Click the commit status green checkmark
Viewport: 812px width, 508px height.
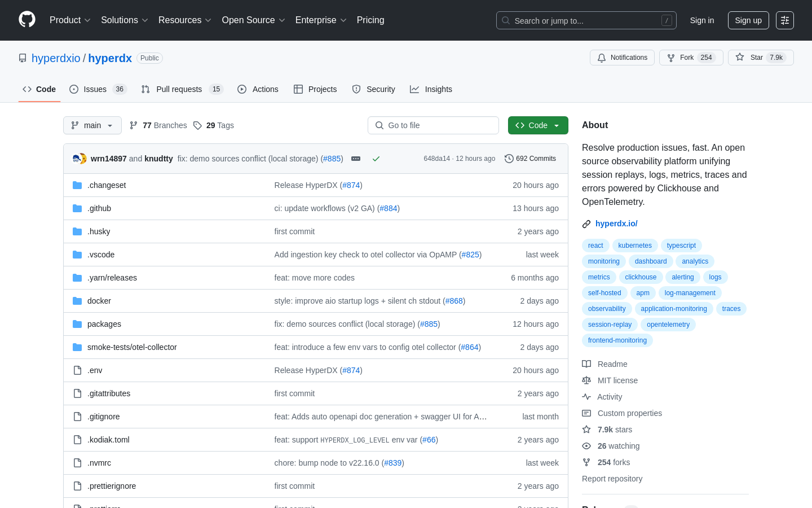tap(376, 159)
